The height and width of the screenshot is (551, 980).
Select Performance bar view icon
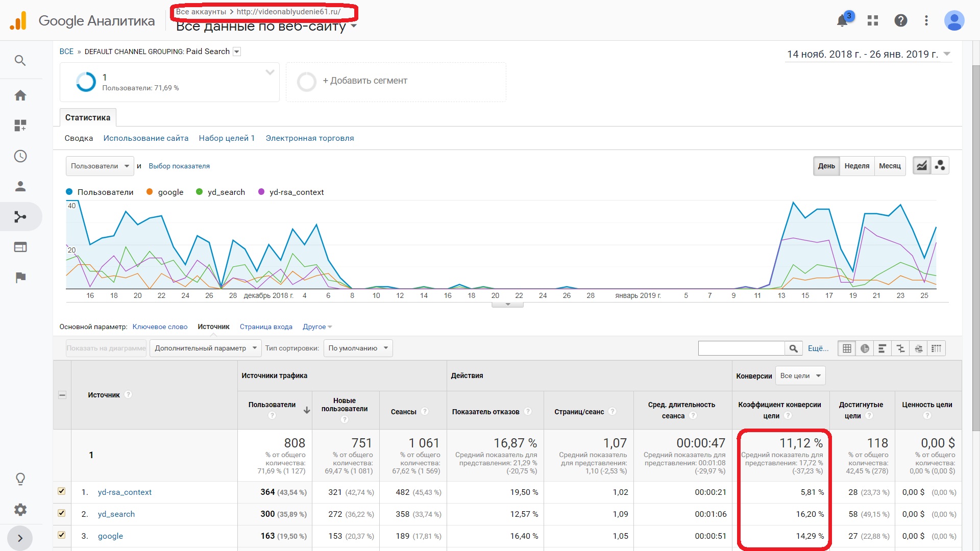point(883,348)
